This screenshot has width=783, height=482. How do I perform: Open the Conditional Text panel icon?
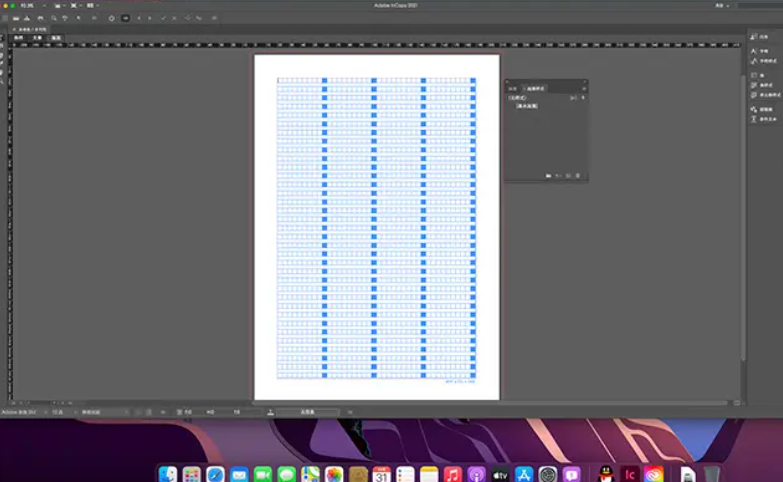(x=763, y=119)
